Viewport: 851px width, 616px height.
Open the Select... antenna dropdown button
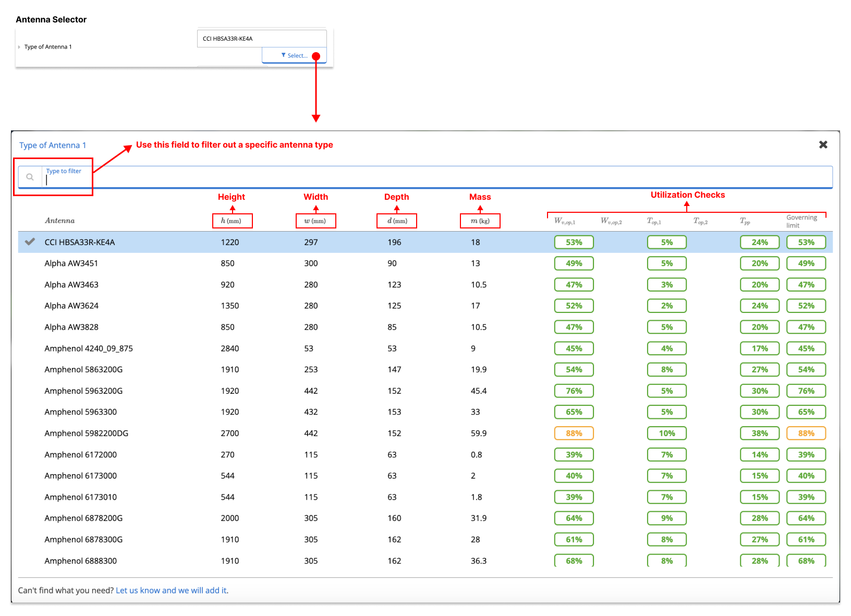294,55
